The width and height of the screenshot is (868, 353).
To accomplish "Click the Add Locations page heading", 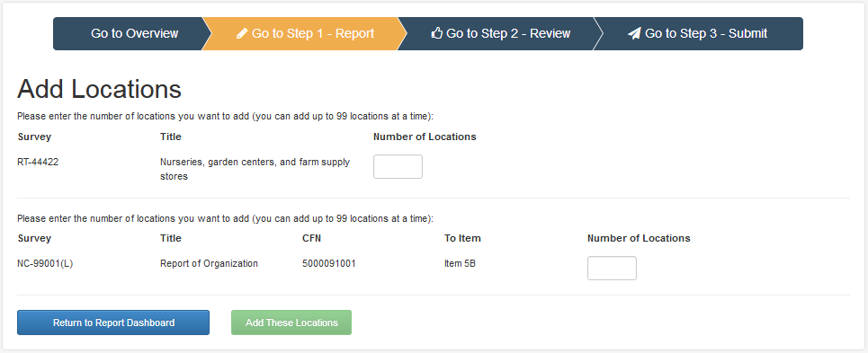I will (100, 89).
